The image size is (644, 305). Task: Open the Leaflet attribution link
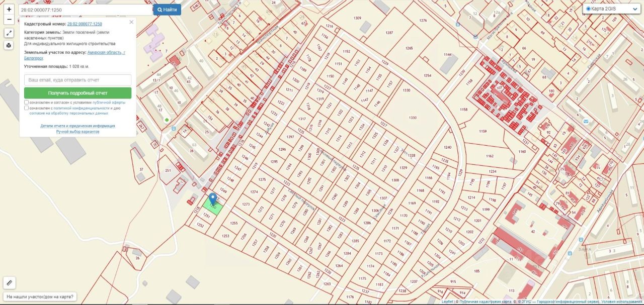coord(447,302)
